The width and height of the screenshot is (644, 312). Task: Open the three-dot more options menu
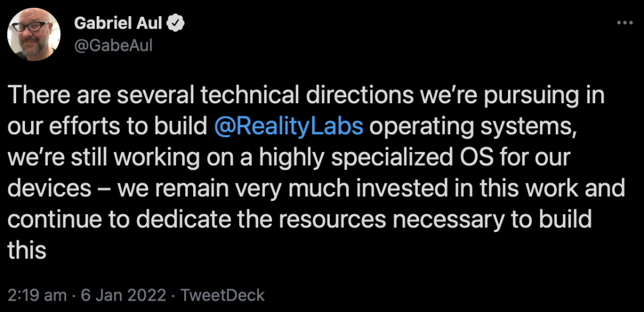click(x=624, y=23)
